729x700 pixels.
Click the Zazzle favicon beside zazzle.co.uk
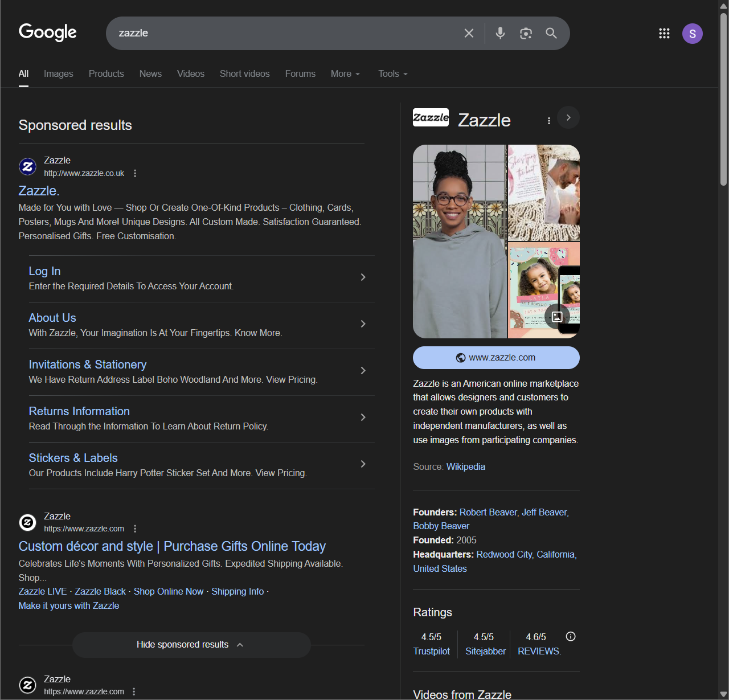pyautogui.click(x=28, y=166)
